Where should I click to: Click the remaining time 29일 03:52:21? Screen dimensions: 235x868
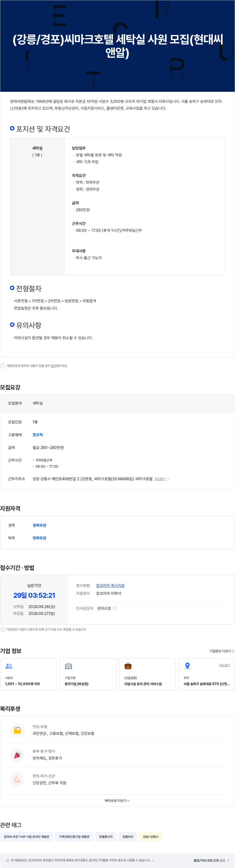34,595
